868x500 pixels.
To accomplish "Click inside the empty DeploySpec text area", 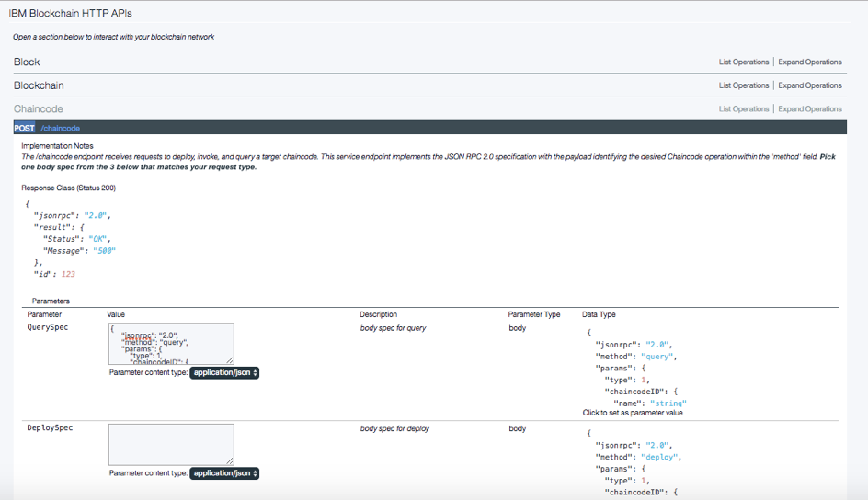I will tap(170, 444).
